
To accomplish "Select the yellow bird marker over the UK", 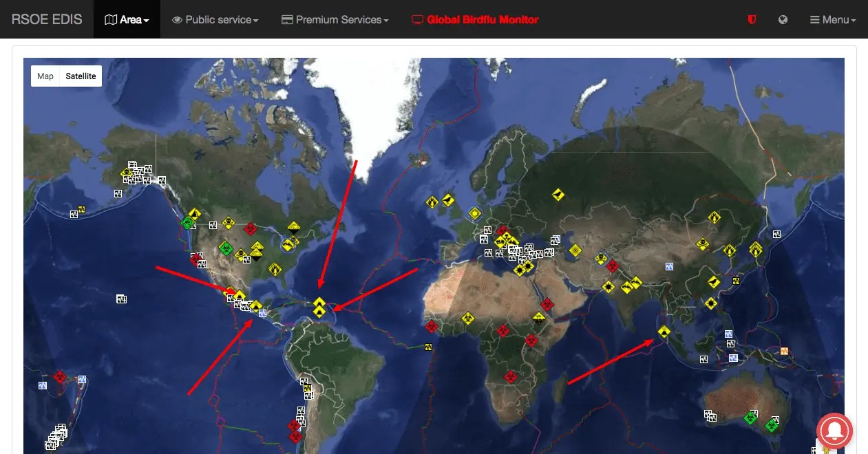I will coord(449,199).
